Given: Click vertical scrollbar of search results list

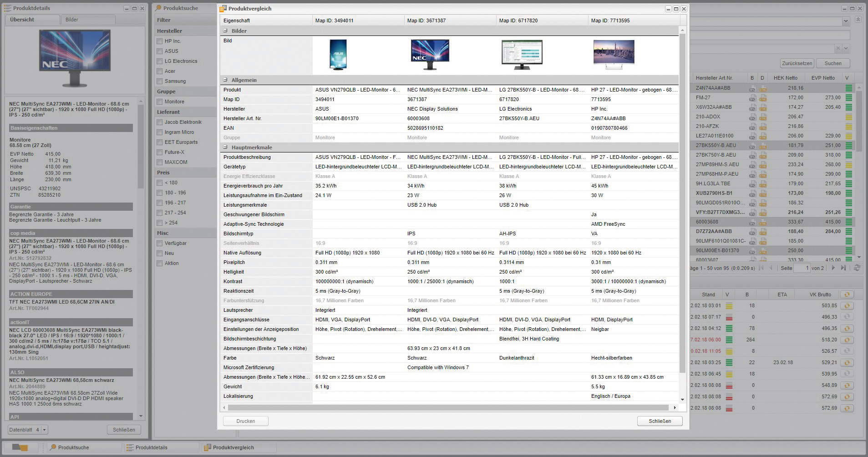Looking at the screenshot, I should [x=859, y=121].
